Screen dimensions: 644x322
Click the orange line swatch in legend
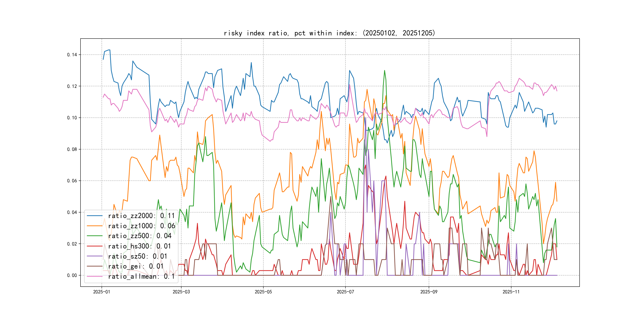pos(94,226)
